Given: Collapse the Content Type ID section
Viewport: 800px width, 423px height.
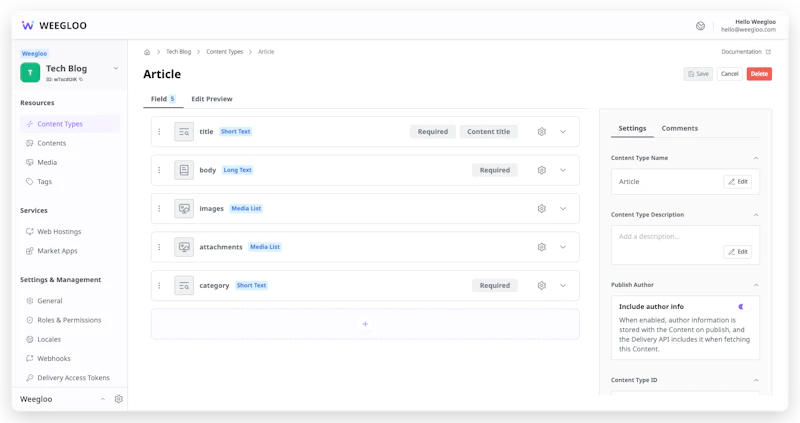Looking at the screenshot, I should coord(756,380).
